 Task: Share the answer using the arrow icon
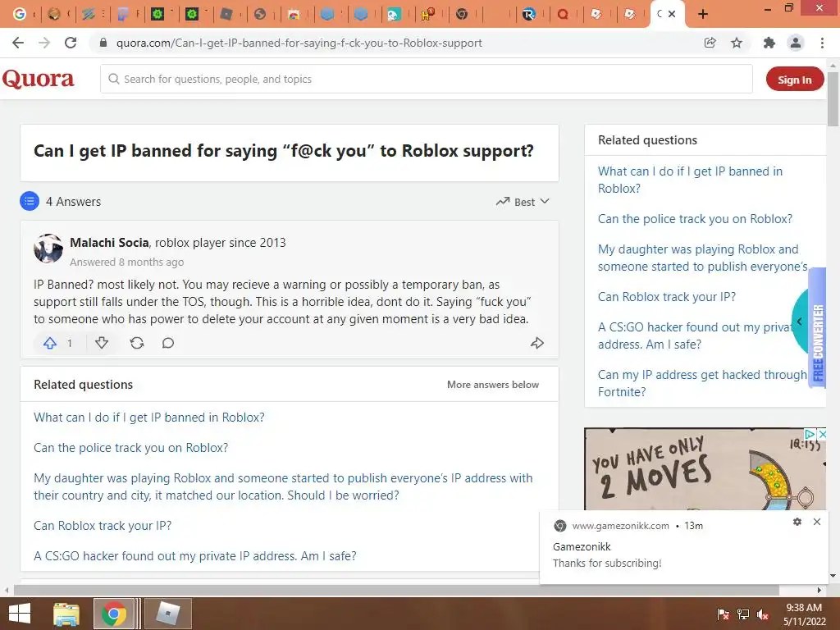pos(536,343)
